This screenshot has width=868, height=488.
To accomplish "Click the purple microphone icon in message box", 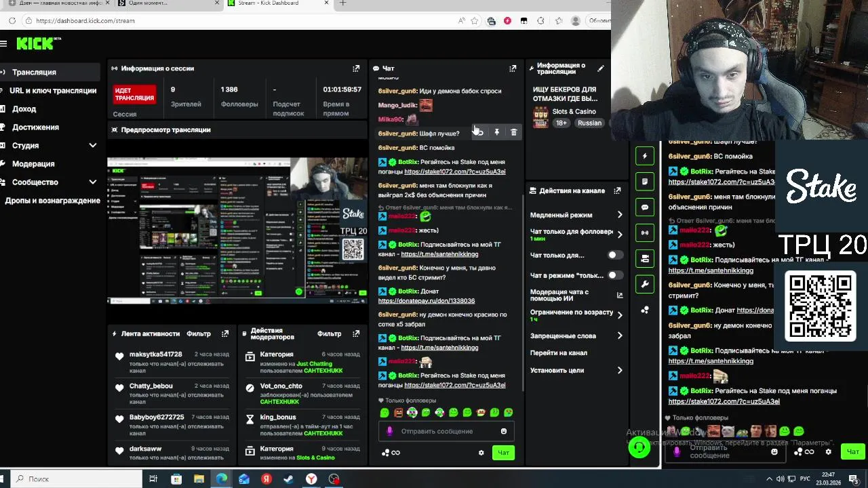I will click(x=389, y=431).
